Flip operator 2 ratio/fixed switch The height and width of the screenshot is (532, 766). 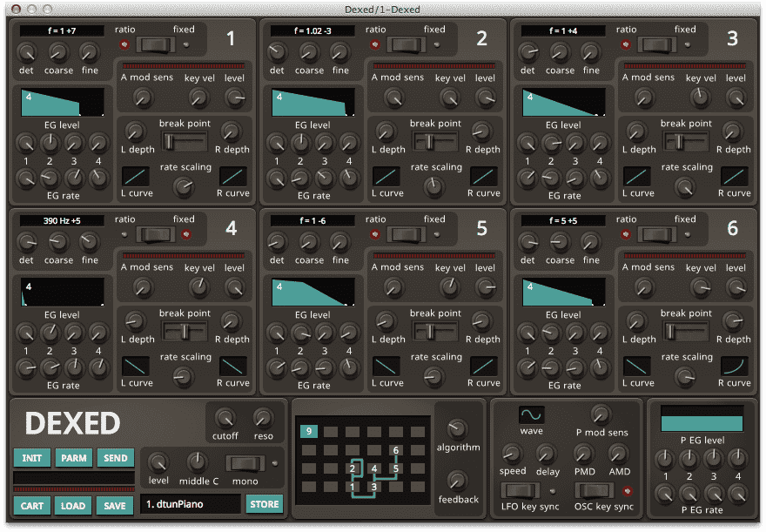406,45
